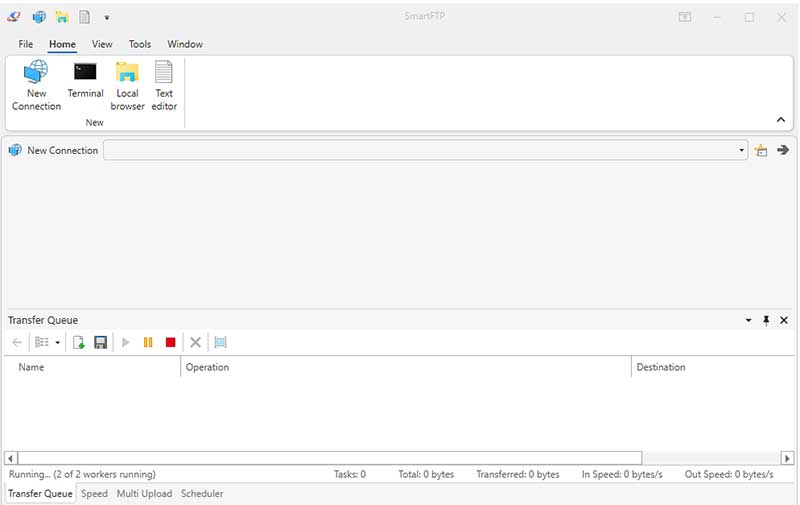Open Local browser from quick access toolbar
This screenshot has height=505, width=800.
point(62,17)
